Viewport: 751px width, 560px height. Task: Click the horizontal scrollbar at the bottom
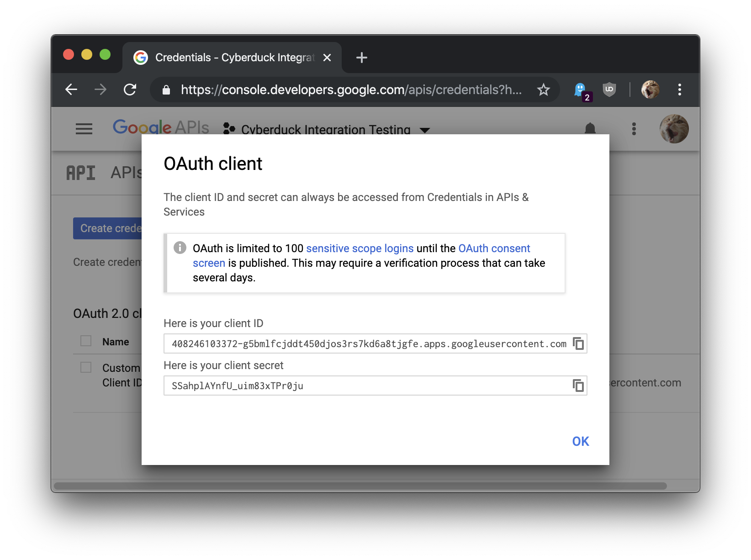pos(360,486)
